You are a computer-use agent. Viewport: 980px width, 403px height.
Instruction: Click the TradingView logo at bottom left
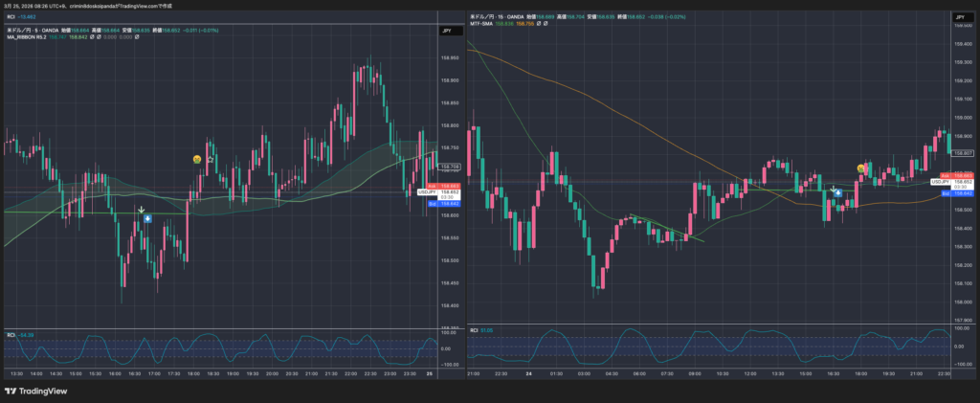coord(38,391)
